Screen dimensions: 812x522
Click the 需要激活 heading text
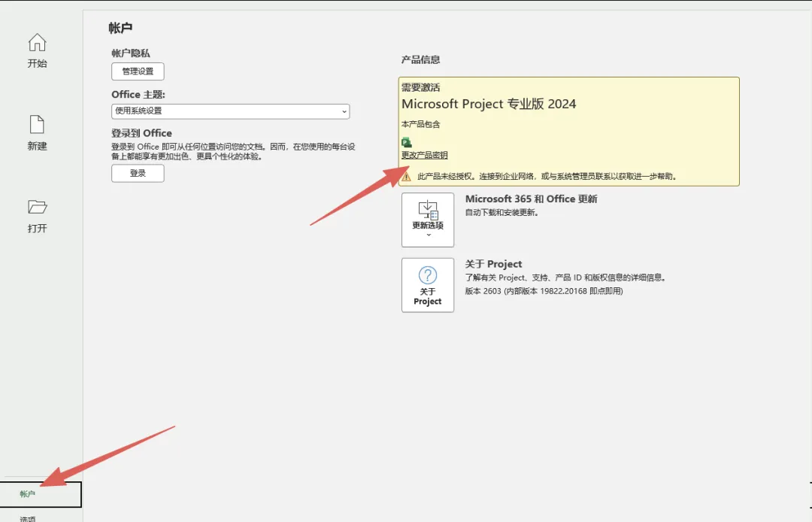(420, 87)
